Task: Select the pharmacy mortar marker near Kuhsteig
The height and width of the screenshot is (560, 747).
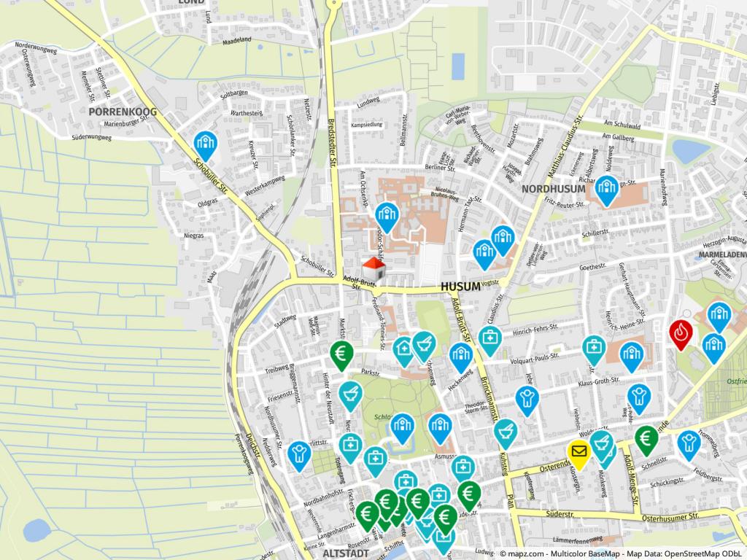Action: pyautogui.click(x=506, y=432)
